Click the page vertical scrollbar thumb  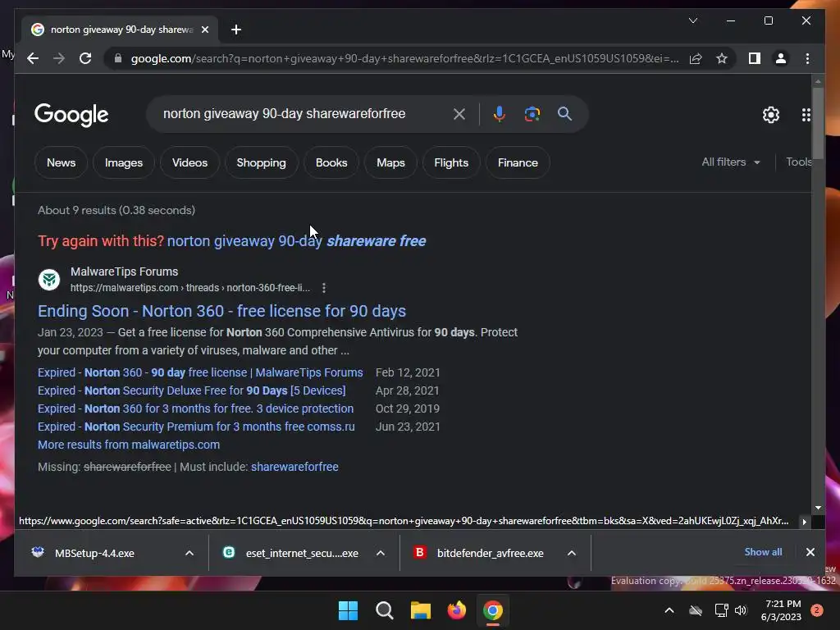[x=818, y=122]
